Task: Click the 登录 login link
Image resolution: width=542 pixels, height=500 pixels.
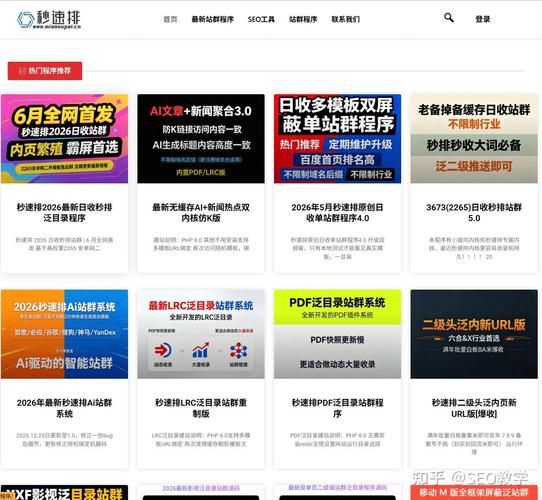Action: pyautogui.click(x=483, y=19)
